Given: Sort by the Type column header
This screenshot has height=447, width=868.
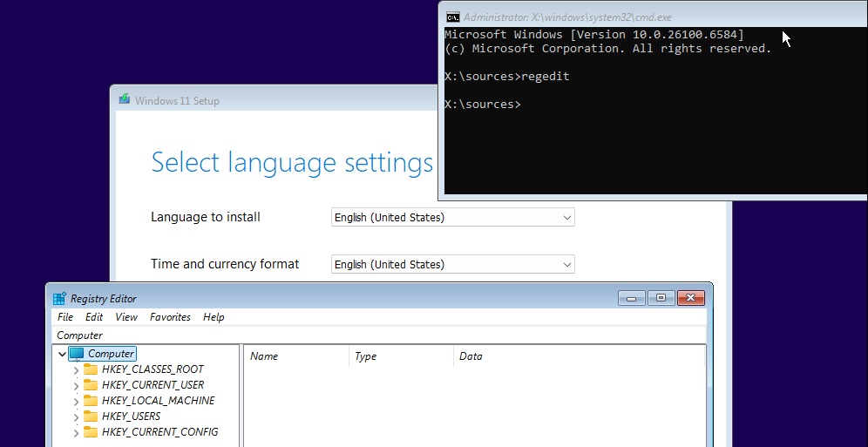Looking at the screenshot, I should [x=401, y=356].
